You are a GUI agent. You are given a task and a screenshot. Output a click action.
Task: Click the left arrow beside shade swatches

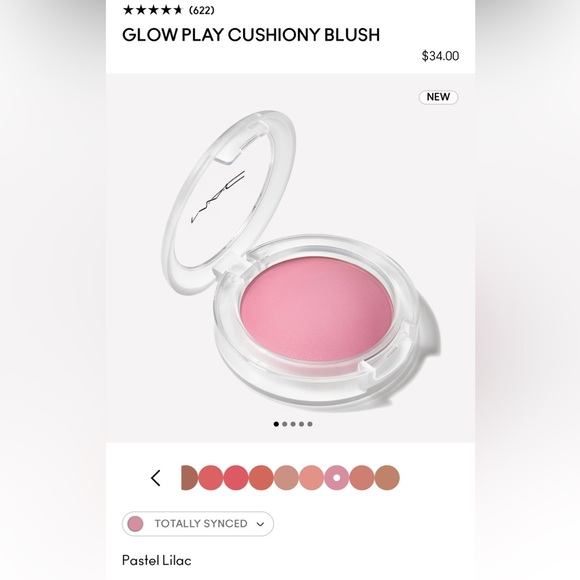click(156, 478)
